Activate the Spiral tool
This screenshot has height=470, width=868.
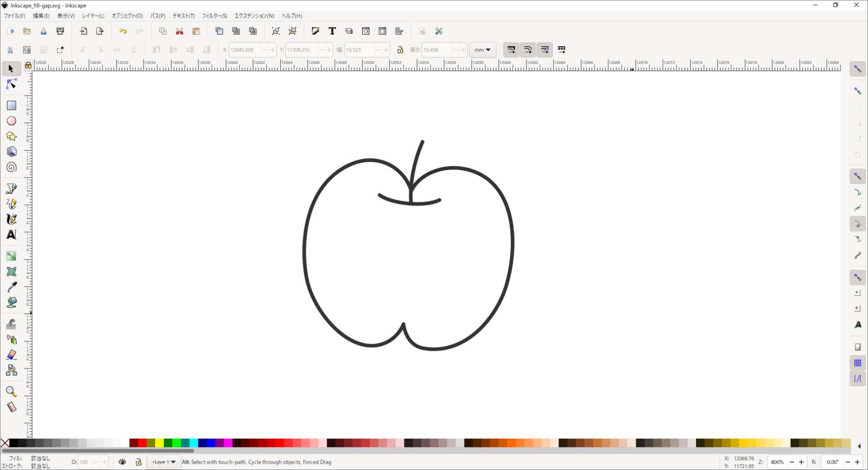coord(11,167)
